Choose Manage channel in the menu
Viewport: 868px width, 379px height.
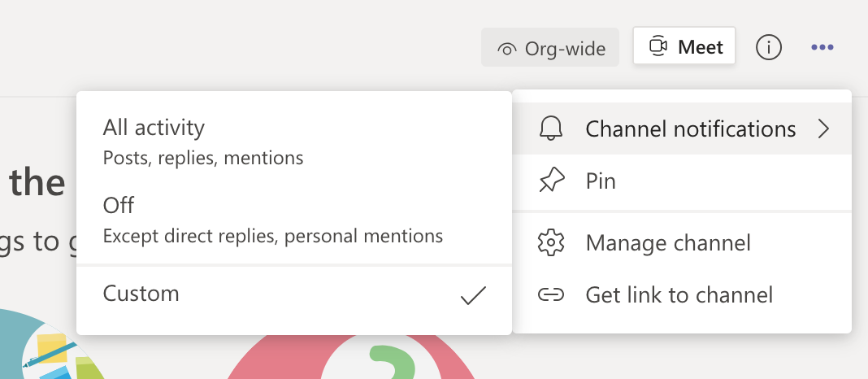(x=668, y=242)
